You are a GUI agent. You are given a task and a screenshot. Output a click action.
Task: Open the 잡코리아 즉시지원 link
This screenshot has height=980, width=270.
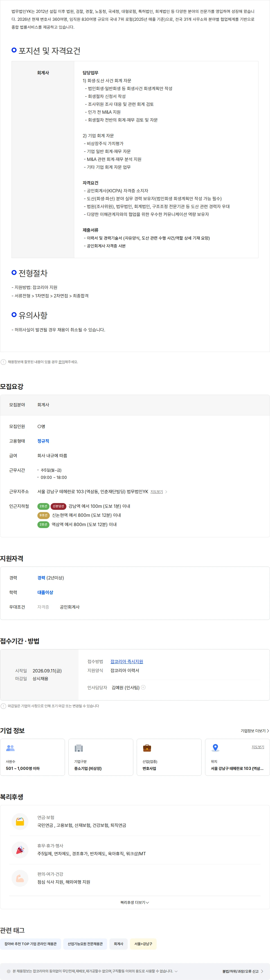point(127,661)
